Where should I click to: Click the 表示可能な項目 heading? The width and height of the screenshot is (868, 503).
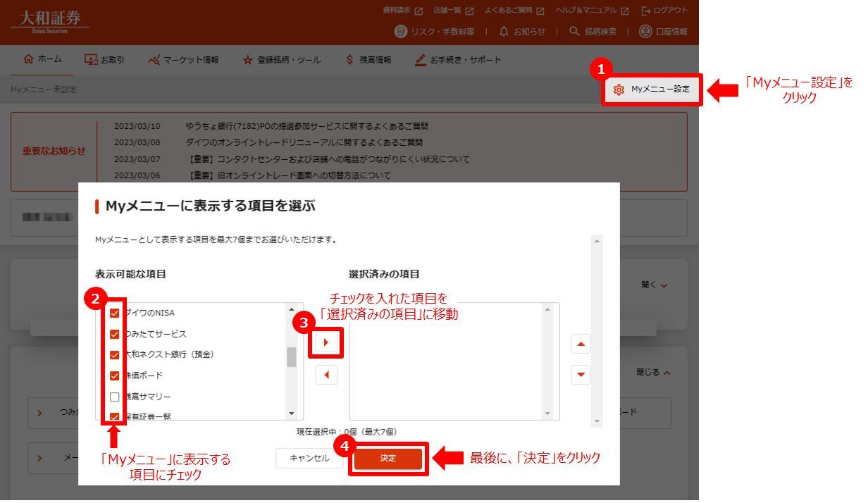(x=131, y=274)
